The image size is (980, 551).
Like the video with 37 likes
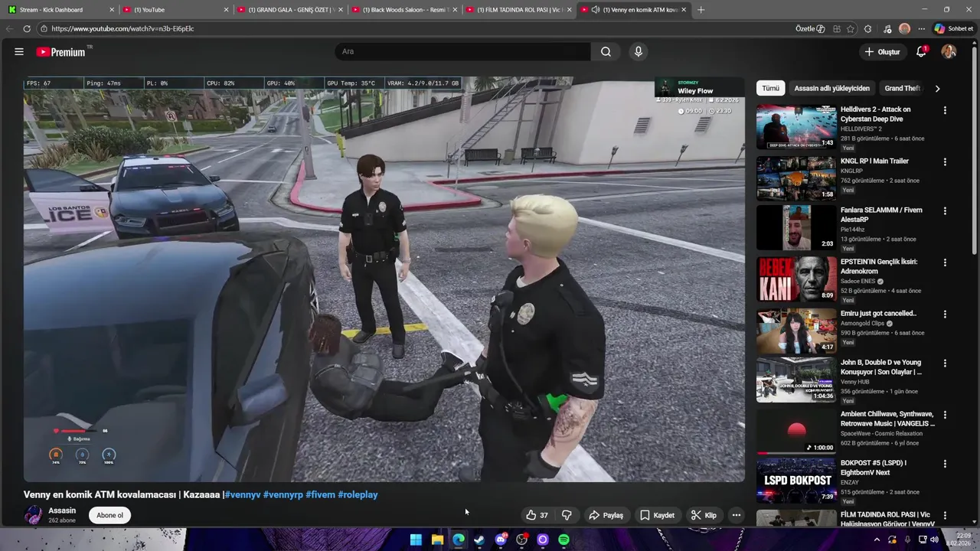tap(537, 515)
